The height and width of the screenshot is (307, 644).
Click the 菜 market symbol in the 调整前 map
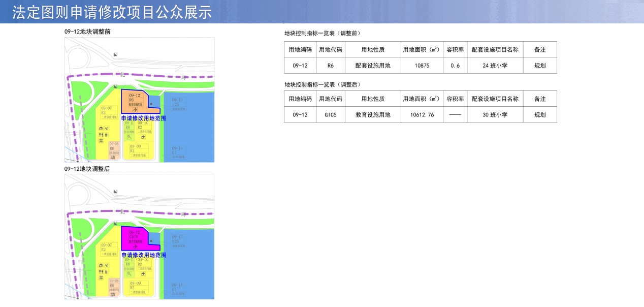[101, 141]
